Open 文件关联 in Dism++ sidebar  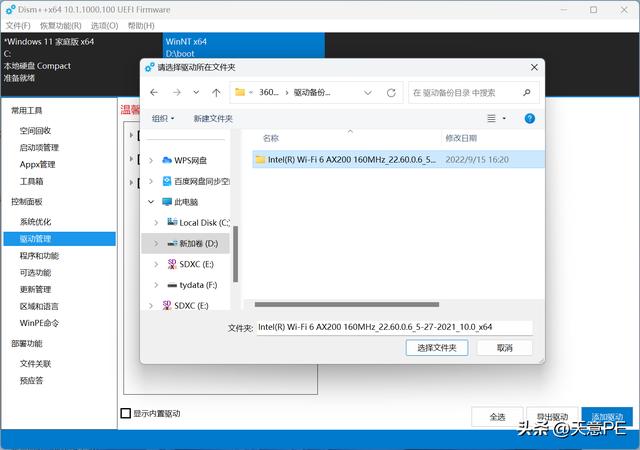coord(36,363)
